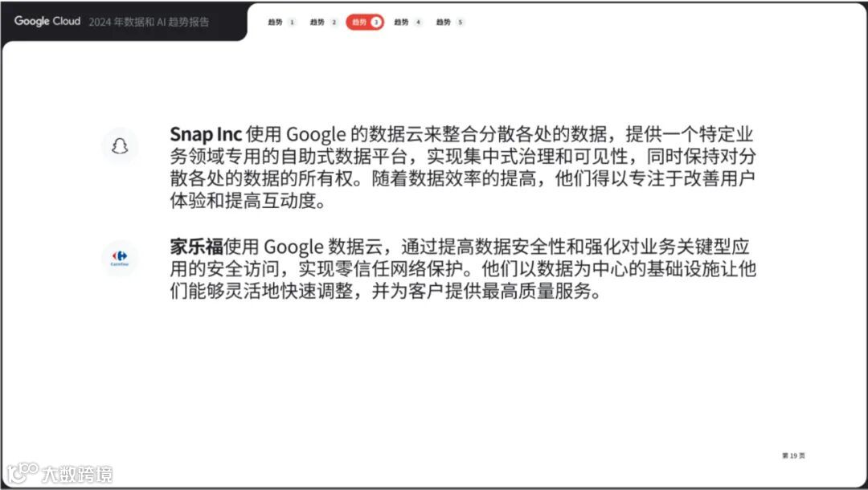Click the line starting 散各处的数据的所有权
Viewport: 868px width, 490px height.
pyautogui.click(x=463, y=178)
